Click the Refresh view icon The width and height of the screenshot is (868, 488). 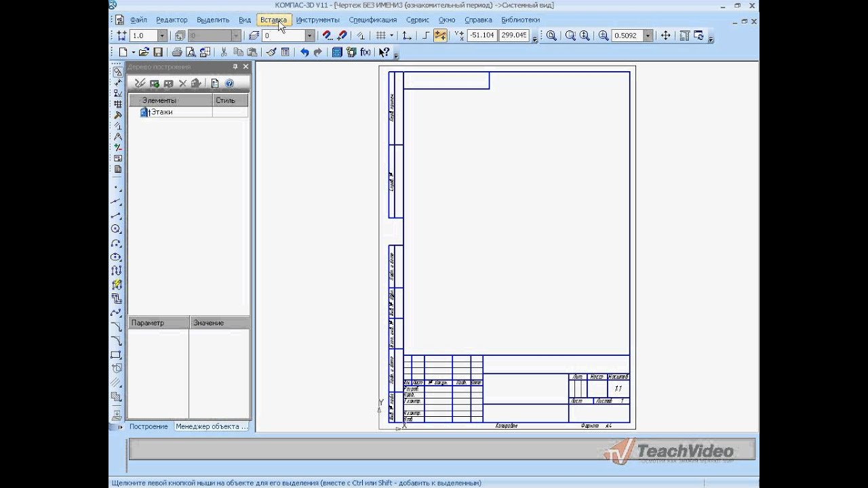[x=698, y=35]
